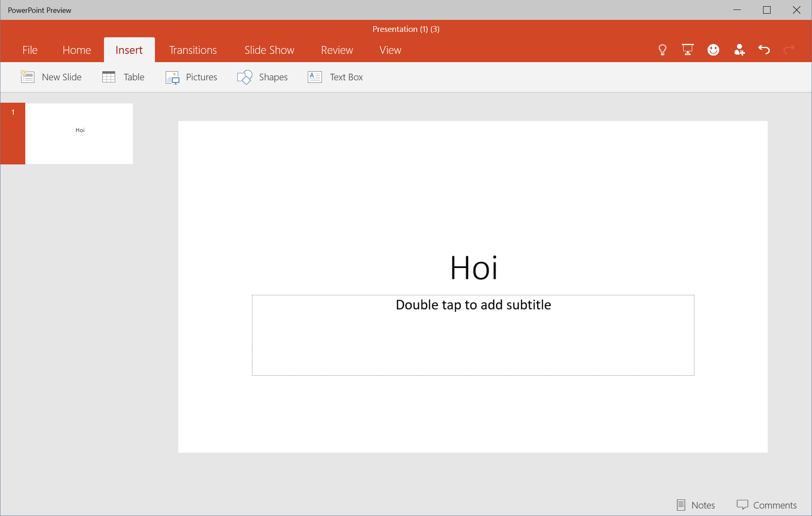Click the Pictures icon

tap(172, 77)
